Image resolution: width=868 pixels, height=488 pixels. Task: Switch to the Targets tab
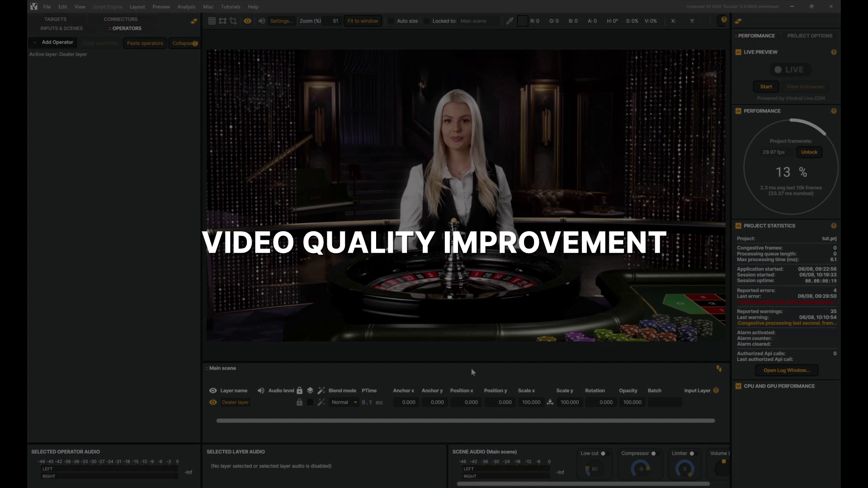pyautogui.click(x=55, y=19)
